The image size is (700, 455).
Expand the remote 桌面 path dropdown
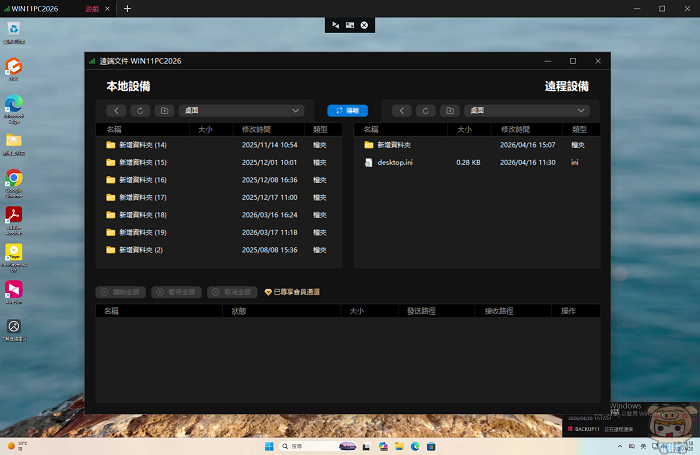point(582,110)
